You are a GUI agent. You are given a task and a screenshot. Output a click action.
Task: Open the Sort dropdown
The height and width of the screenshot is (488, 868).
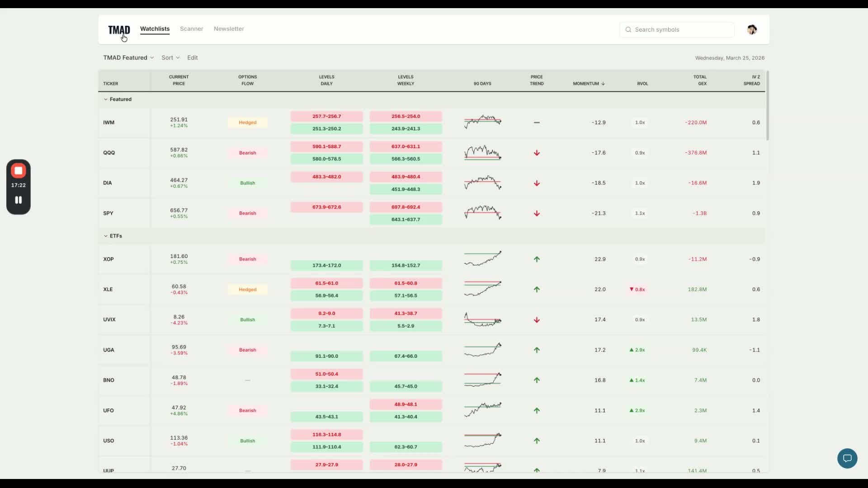[170, 58]
